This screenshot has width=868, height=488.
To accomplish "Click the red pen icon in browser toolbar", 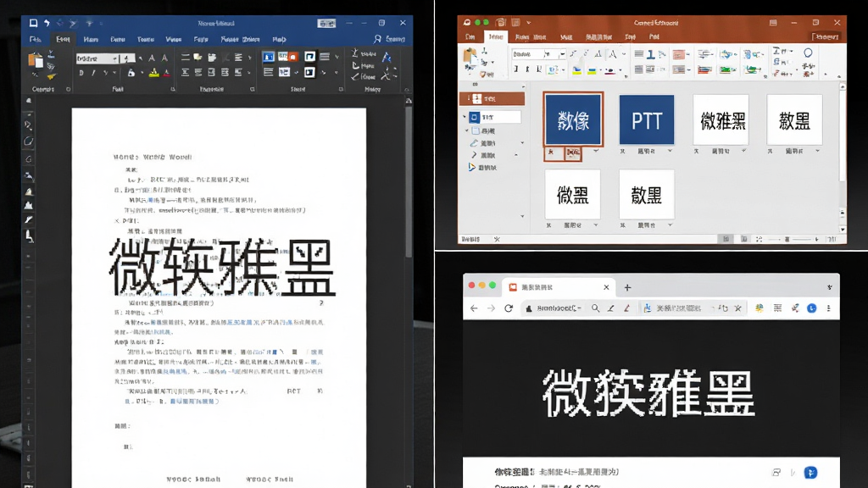I will coord(626,308).
